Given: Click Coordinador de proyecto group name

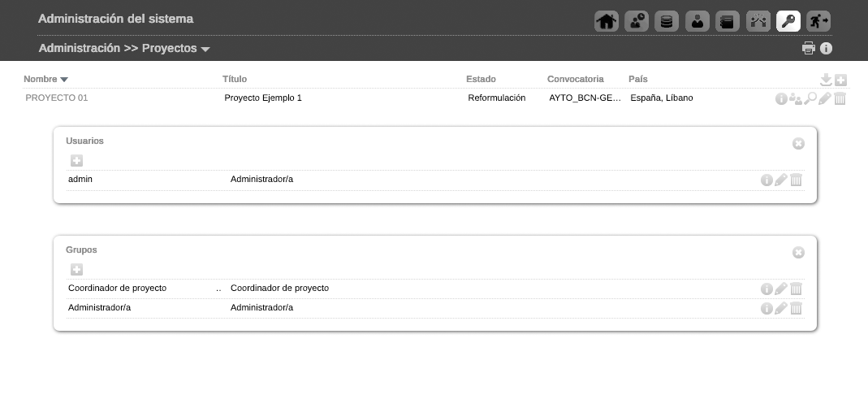Looking at the screenshot, I should (118, 288).
